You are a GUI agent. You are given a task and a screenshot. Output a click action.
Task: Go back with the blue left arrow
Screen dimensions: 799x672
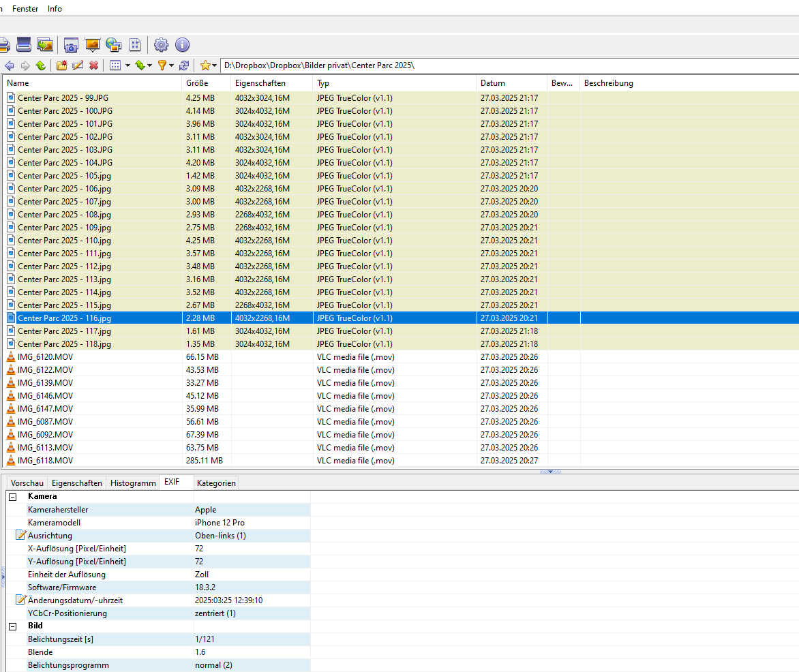pyautogui.click(x=9, y=65)
